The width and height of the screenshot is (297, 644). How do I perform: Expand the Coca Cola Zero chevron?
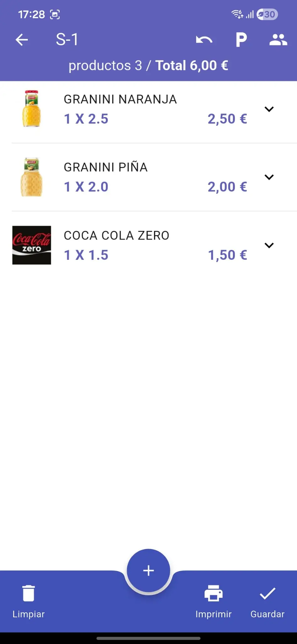point(269,245)
